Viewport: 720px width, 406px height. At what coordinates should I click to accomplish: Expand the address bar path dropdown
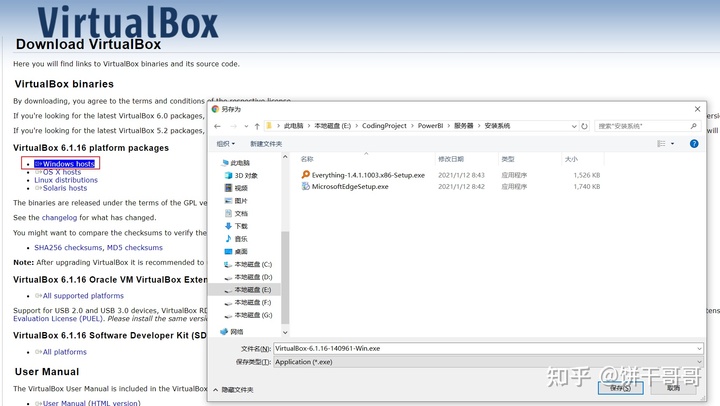[x=574, y=126]
